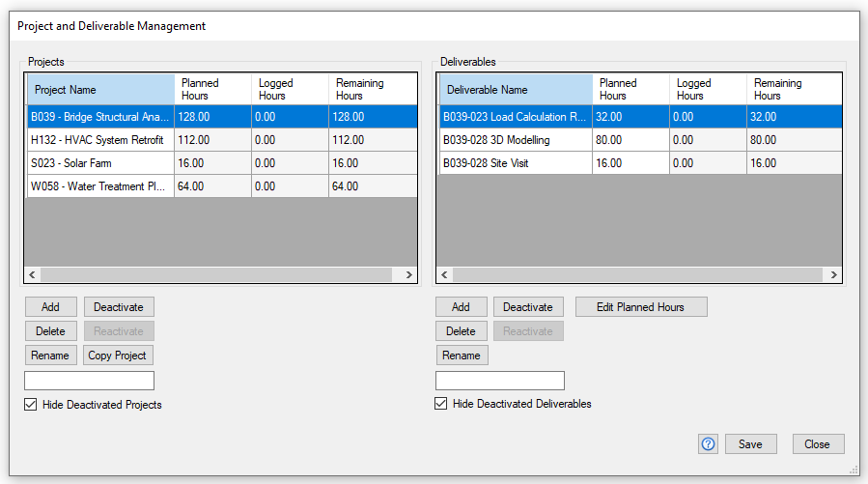Select the B039-028 3D Modelling deliverable
This screenshot has width=868, height=484.
point(640,139)
